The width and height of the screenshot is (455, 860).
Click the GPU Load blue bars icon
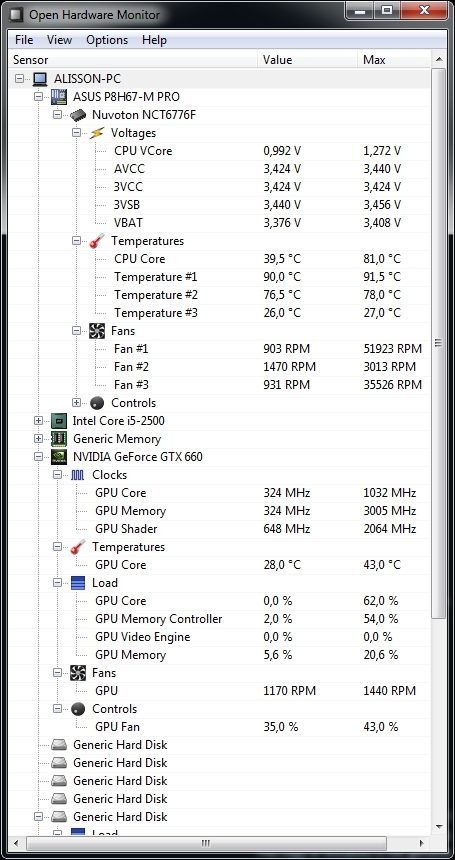78,583
